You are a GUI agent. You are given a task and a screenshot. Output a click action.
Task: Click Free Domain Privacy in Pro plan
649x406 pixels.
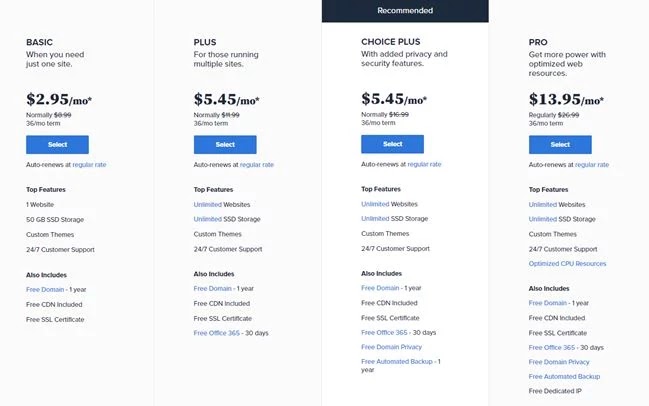tap(559, 362)
